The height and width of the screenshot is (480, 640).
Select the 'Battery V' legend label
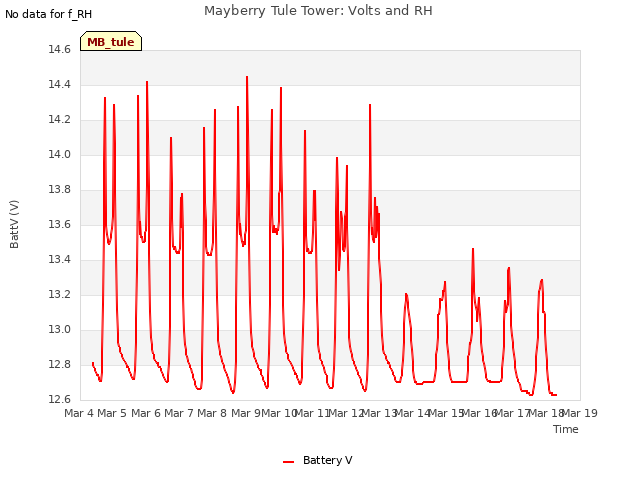click(x=327, y=460)
